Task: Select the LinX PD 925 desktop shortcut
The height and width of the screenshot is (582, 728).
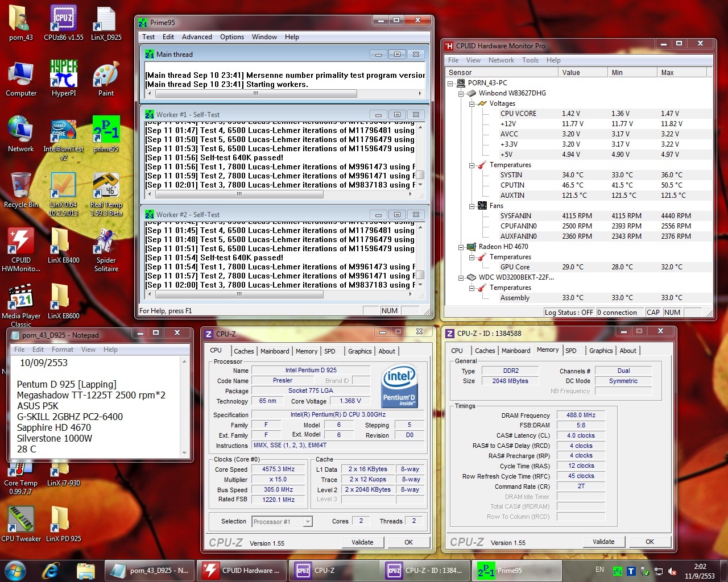Action: tap(64, 524)
